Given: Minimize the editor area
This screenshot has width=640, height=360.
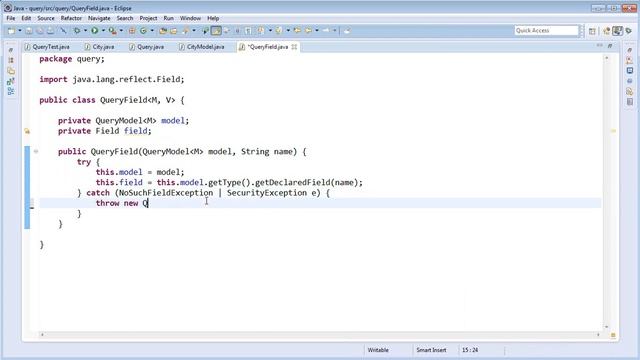Looking at the screenshot, I should pyautogui.click(x=600, y=46).
